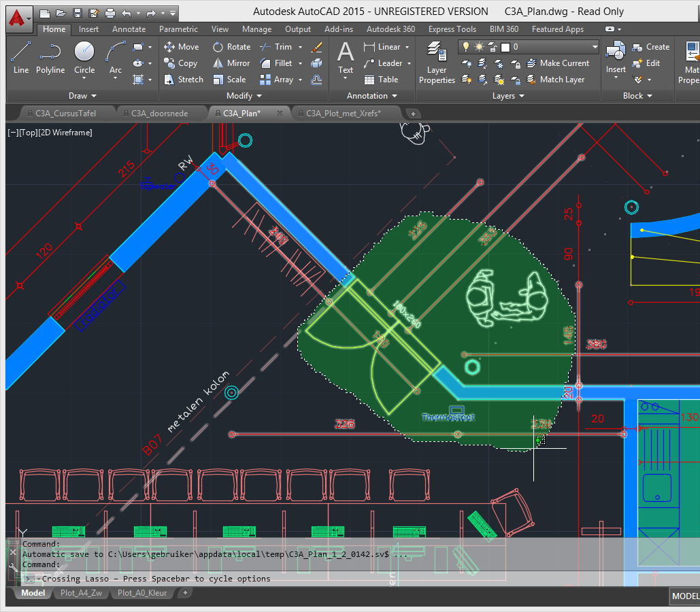This screenshot has width=700, height=612.
Task: Switch to Plot_A0_Kleur layout tab
Action: coord(142,593)
